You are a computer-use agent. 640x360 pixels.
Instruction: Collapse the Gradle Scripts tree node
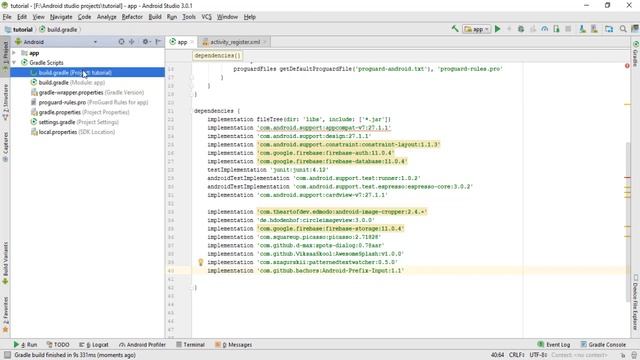pyautogui.click(x=14, y=63)
